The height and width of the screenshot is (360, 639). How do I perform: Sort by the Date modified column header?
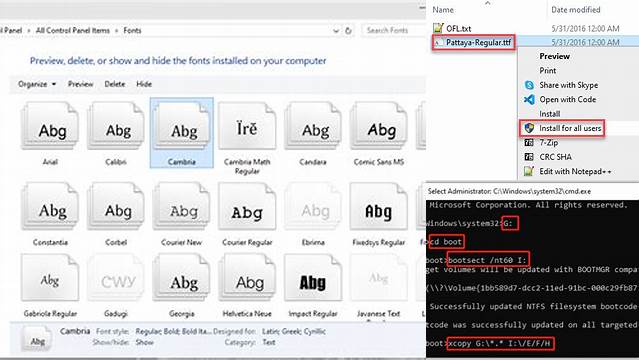click(x=575, y=10)
